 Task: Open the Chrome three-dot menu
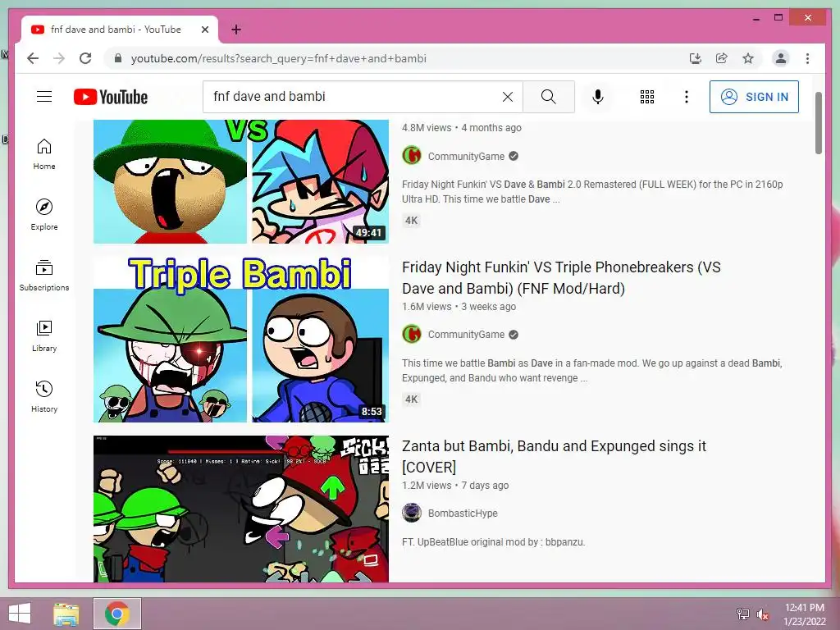[807, 58]
